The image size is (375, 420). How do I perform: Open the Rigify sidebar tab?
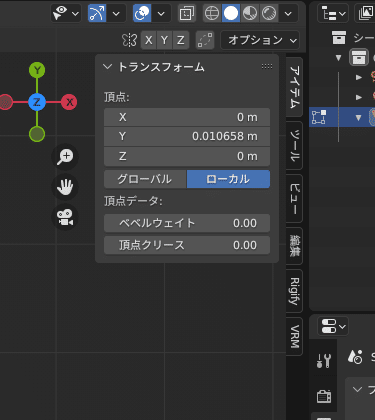294,291
